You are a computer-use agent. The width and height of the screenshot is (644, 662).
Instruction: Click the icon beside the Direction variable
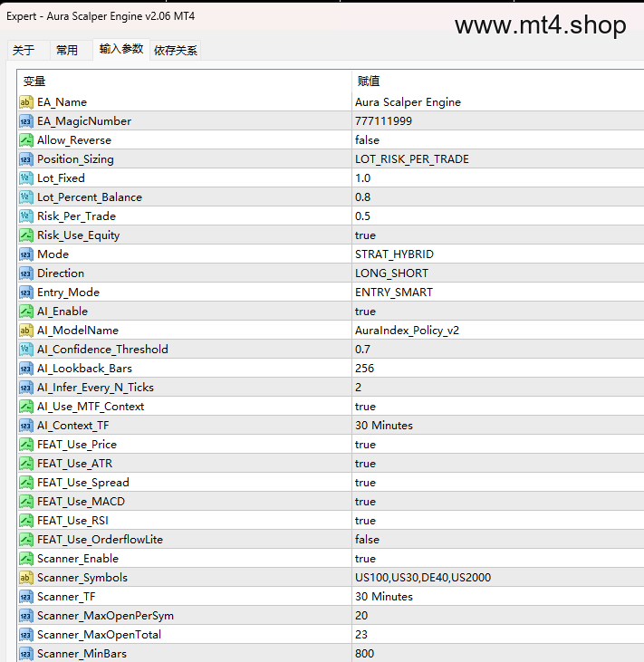(25, 273)
